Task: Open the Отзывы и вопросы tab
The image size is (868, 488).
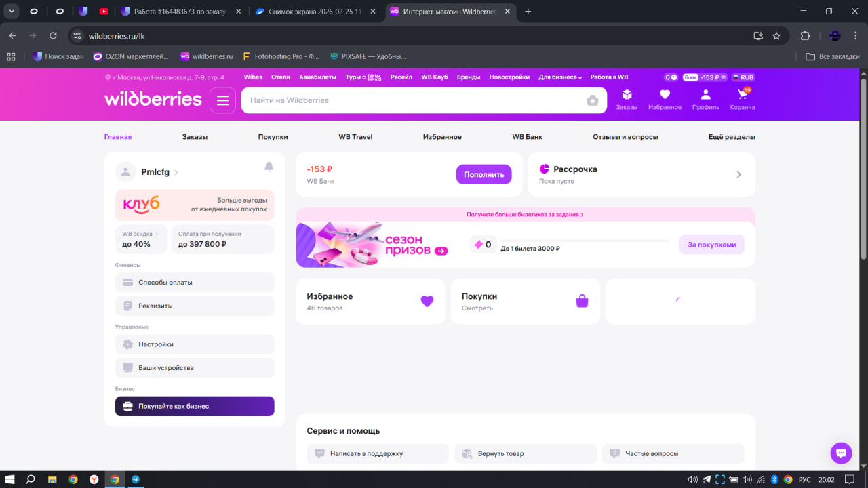Action: [625, 137]
